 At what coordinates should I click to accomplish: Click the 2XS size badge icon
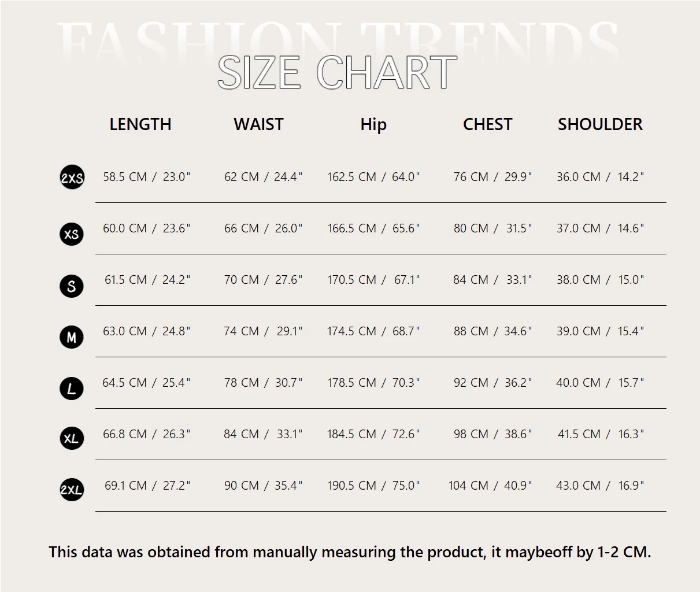[x=72, y=177]
